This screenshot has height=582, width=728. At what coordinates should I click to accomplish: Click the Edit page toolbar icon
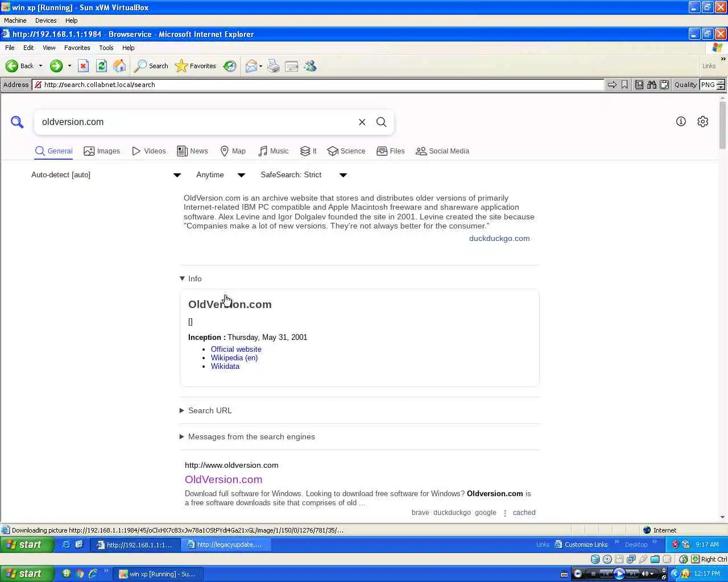(x=292, y=66)
